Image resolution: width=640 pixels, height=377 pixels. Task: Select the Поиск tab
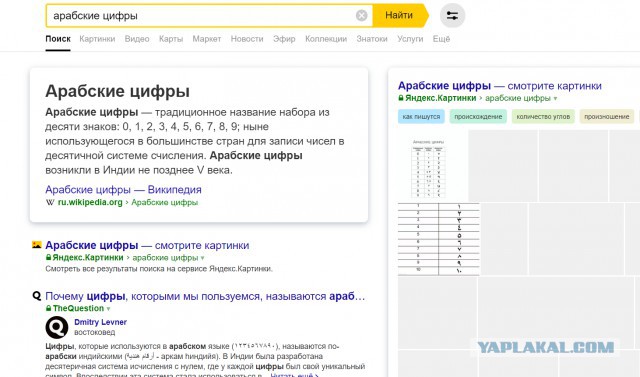(x=58, y=39)
